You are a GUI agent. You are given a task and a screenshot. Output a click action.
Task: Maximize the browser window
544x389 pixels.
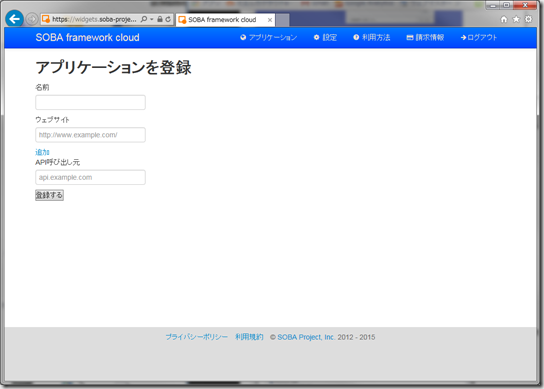pyautogui.click(x=507, y=5)
